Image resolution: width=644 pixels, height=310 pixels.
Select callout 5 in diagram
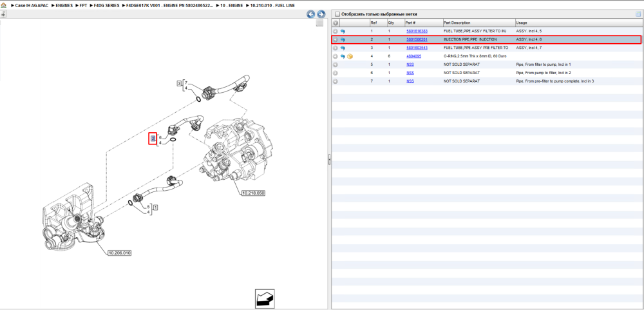[148, 207]
